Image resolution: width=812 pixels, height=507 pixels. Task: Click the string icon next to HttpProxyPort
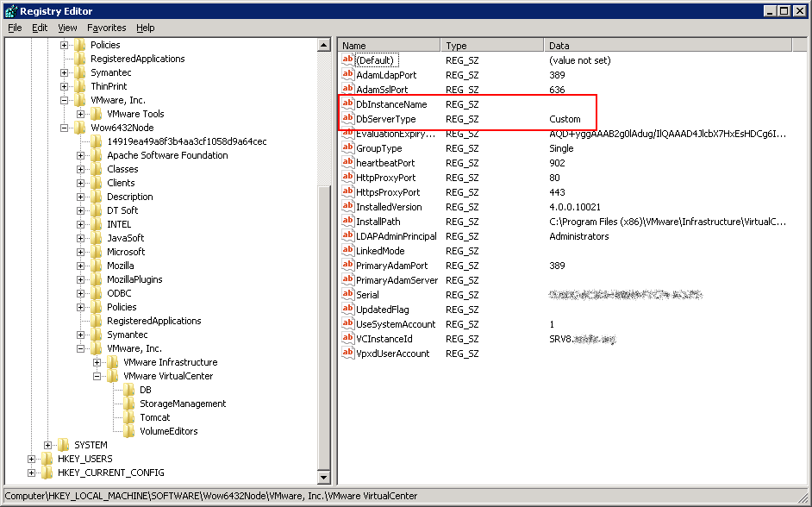coord(347,177)
